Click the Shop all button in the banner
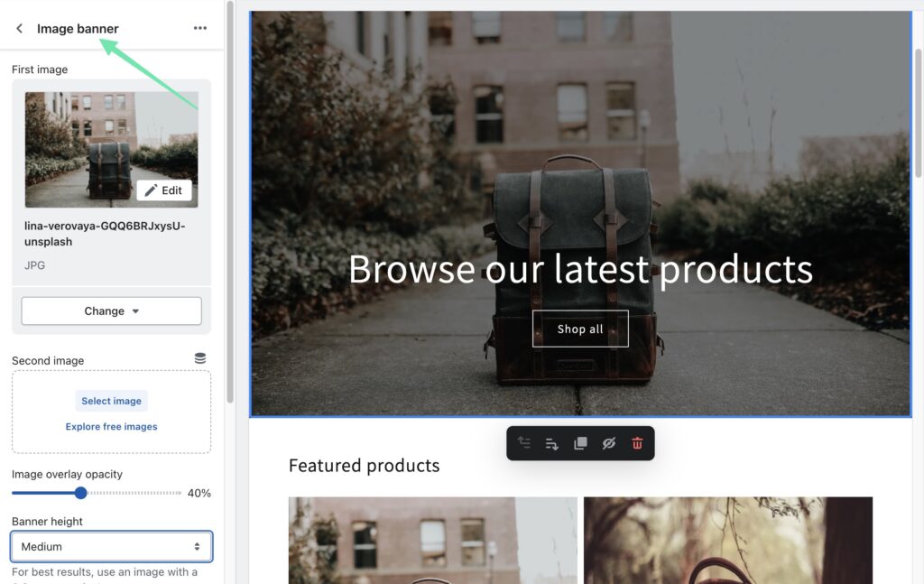Image resolution: width=924 pixels, height=584 pixels. [580, 329]
